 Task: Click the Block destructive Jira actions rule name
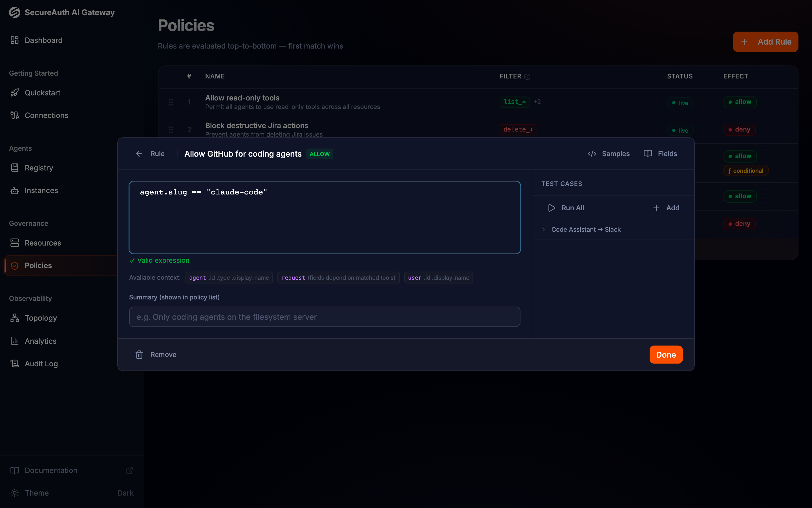click(257, 125)
